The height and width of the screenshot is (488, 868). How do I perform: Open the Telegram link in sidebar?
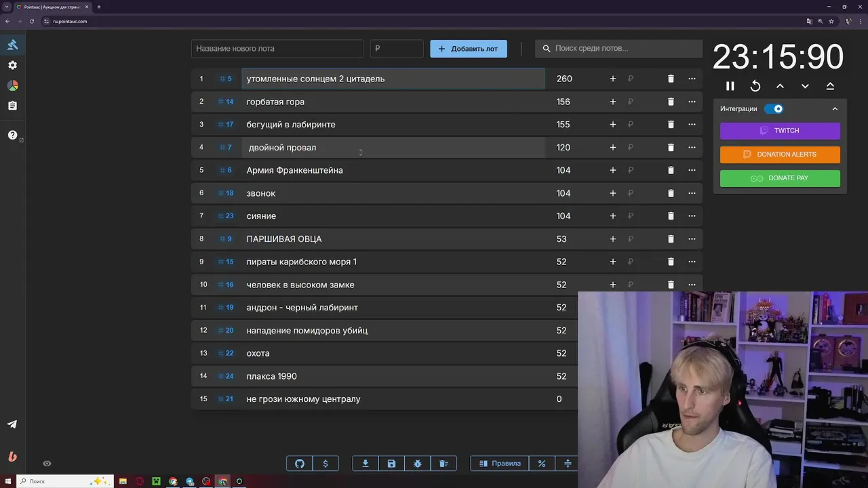click(12, 424)
